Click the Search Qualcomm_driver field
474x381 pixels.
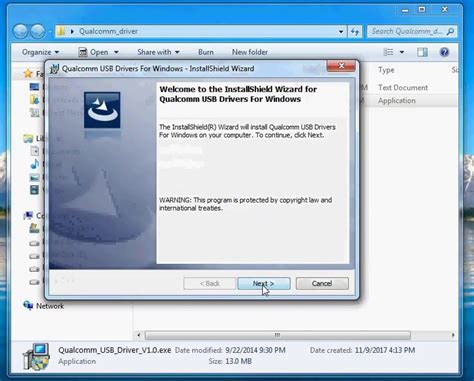(x=412, y=31)
